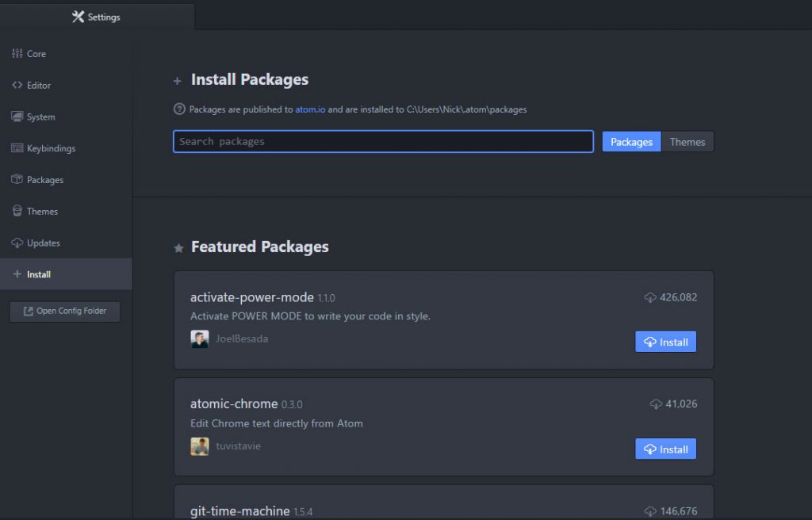Select the Keybindings keyboard icon
Viewport: 812px width, 520px height.
point(17,148)
